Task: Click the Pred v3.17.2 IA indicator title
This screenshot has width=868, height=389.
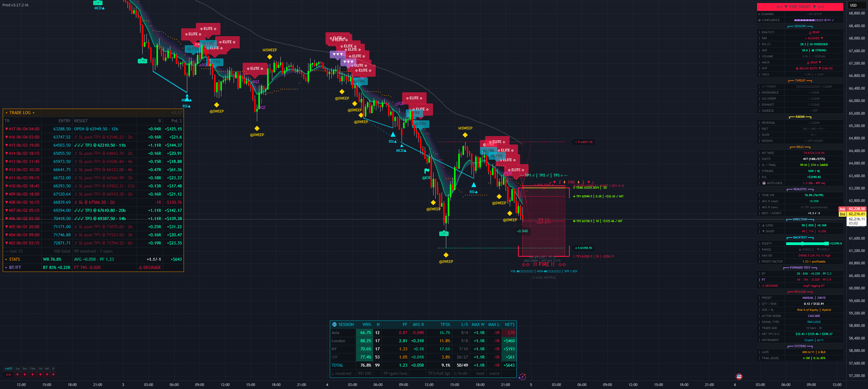Action: click(x=15, y=5)
